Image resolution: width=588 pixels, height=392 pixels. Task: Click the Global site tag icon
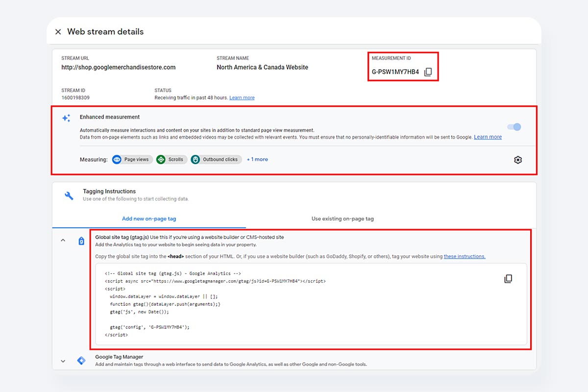[x=81, y=241]
